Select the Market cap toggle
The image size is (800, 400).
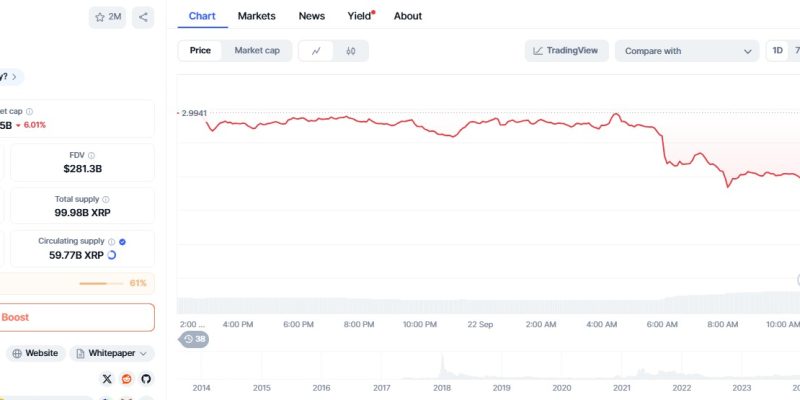[257, 51]
